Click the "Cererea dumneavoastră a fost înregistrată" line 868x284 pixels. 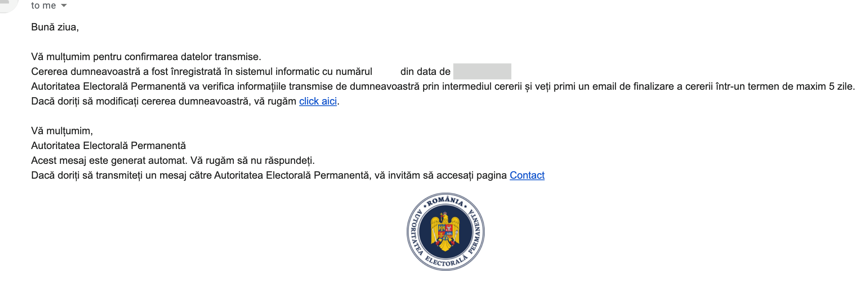(x=202, y=72)
